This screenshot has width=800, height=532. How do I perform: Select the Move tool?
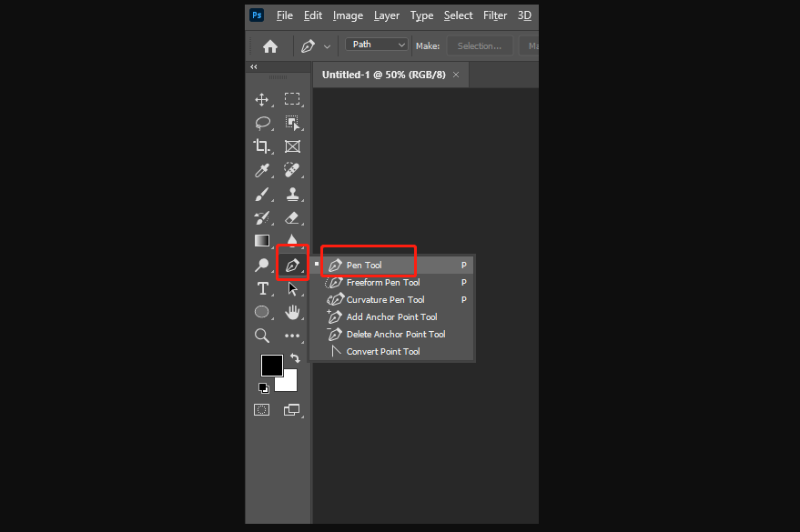tap(262, 99)
